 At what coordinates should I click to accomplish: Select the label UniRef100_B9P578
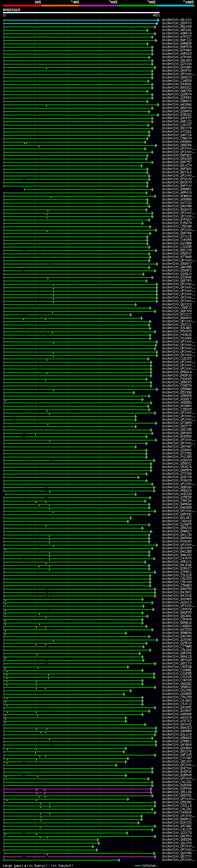pyautogui.click(x=177, y=47)
